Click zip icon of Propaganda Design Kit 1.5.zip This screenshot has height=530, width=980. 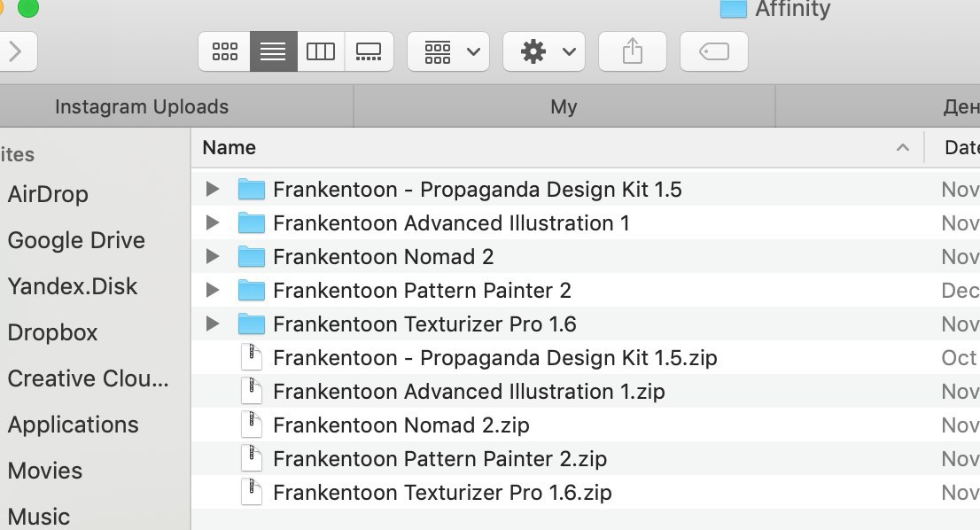252,357
